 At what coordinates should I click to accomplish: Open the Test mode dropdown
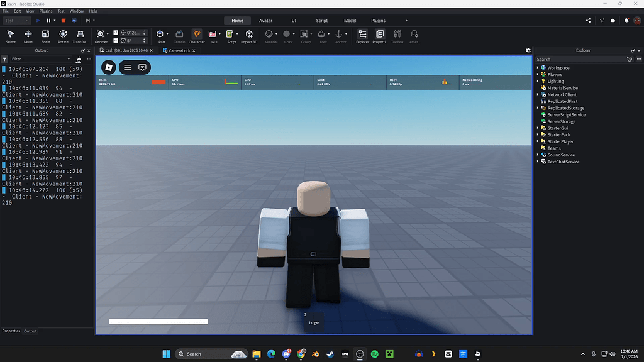(x=16, y=21)
